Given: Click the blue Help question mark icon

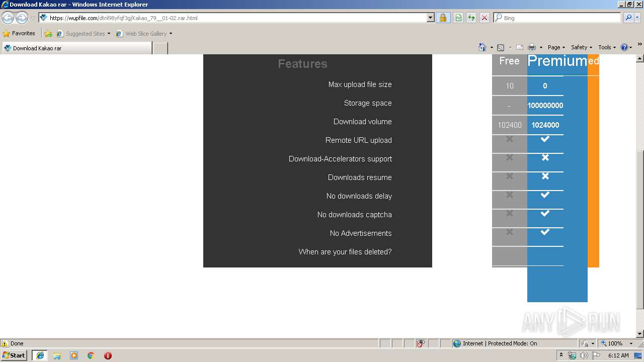Looking at the screenshot, I should 624,47.
